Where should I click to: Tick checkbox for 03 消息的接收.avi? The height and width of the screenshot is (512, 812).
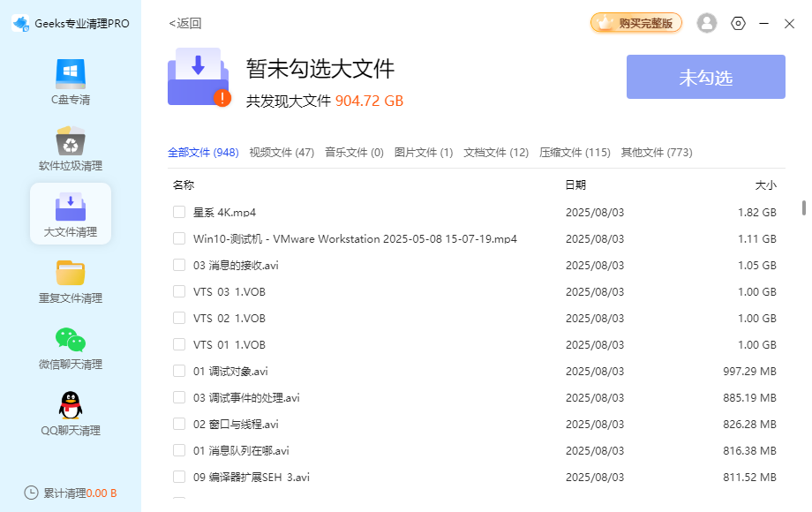pos(179,265)
